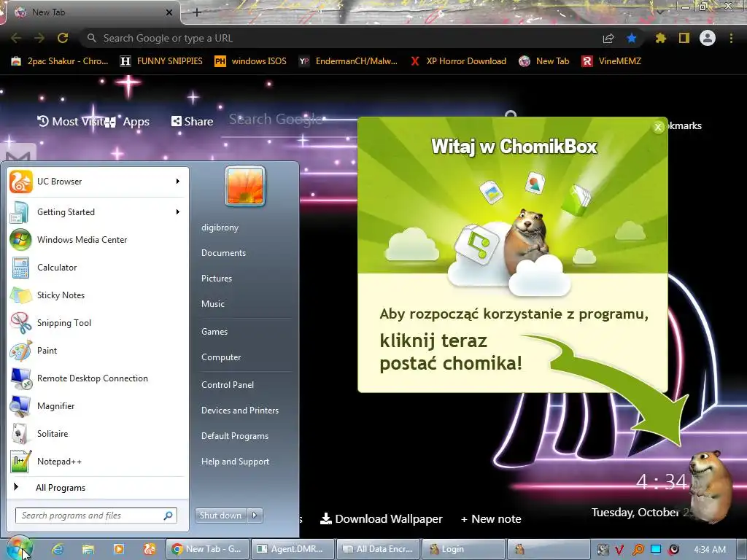
Task: Open Chrome profile avatar
Action: (x=708, y=38)
